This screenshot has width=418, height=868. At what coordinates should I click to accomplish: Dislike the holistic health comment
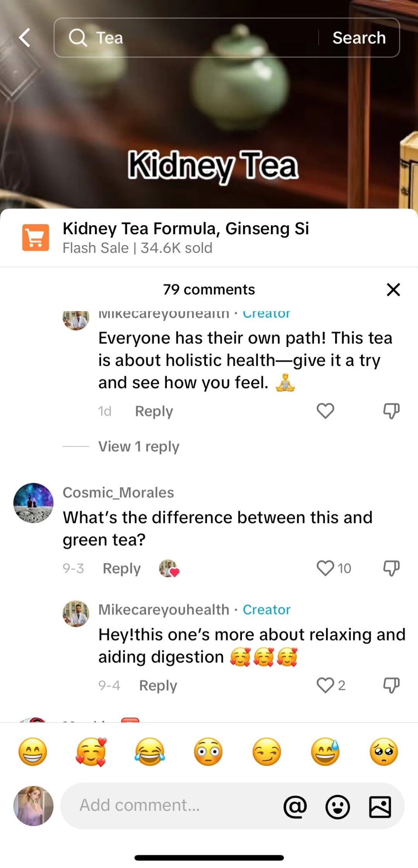[391, 411]
